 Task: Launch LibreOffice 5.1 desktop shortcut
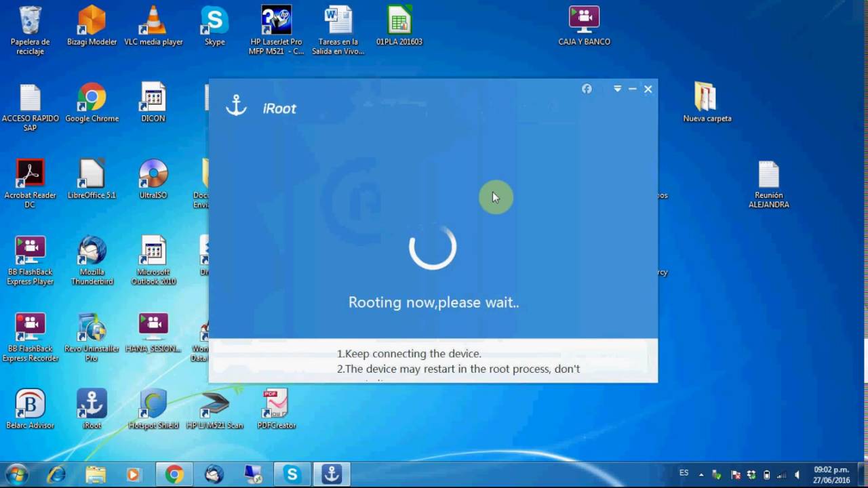click(x=92, y=180)
